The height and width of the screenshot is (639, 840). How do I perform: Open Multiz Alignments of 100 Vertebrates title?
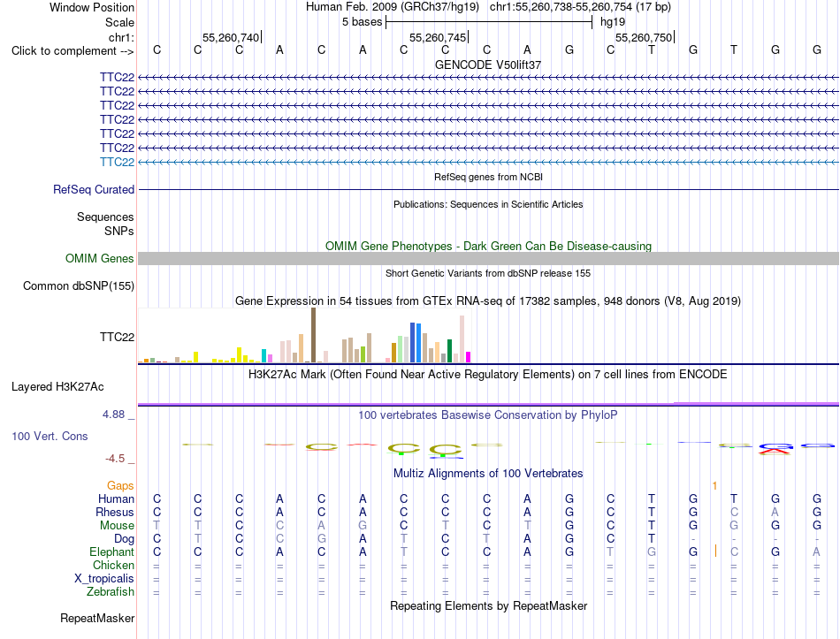(488, 474)
